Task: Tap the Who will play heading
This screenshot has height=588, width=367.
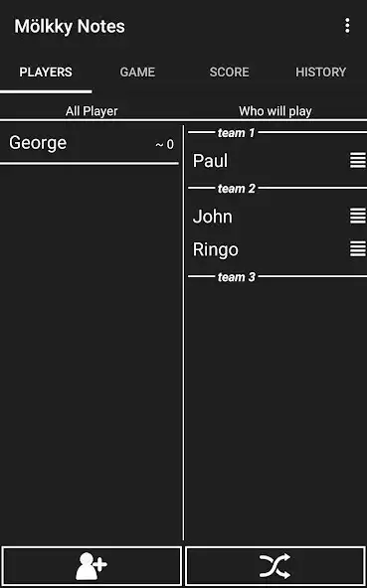Action: 275,111
